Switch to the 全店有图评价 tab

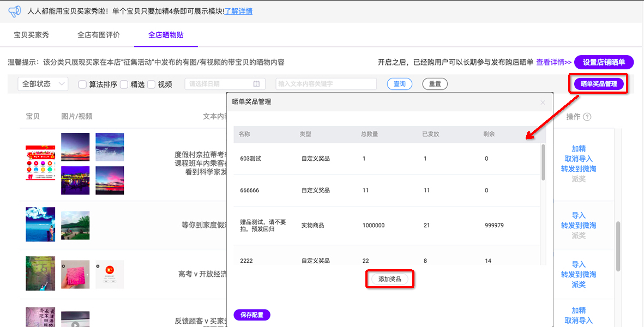[98, 35]
